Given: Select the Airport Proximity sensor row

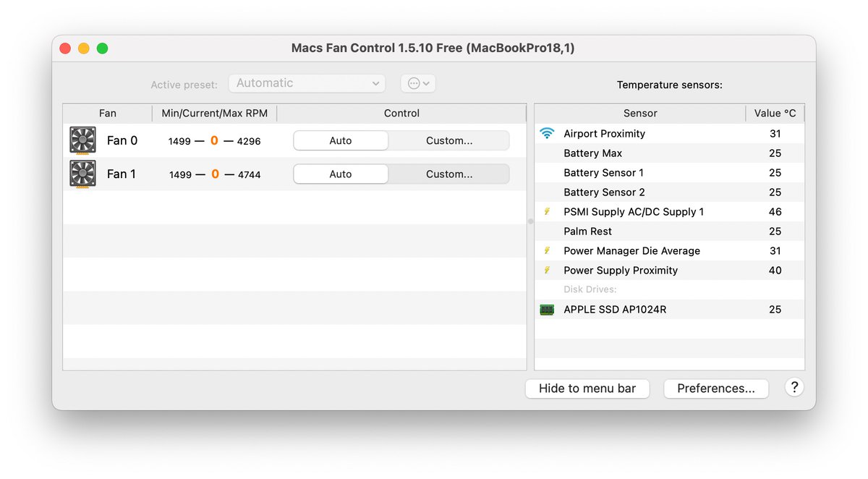Looking at the screenshot, I should coord(669,133).
